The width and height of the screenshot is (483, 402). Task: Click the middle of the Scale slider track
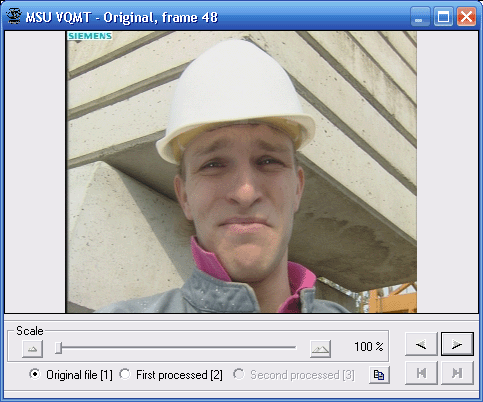(176, 347)
